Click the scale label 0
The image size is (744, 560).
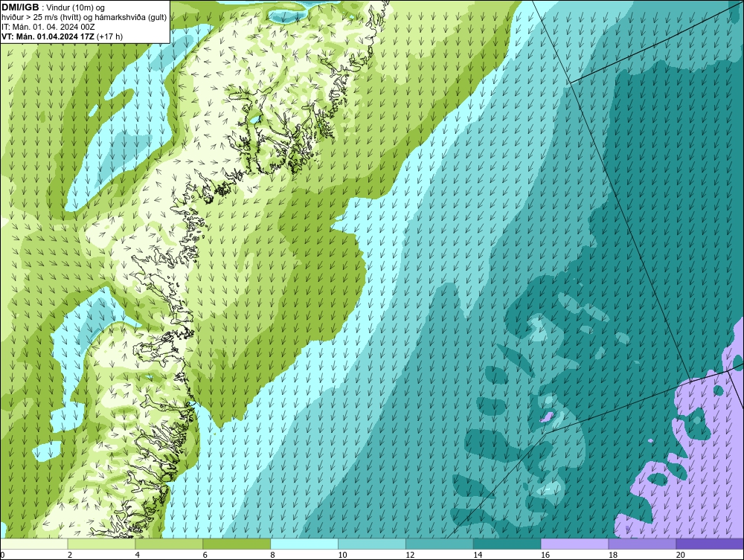(3, 555)
